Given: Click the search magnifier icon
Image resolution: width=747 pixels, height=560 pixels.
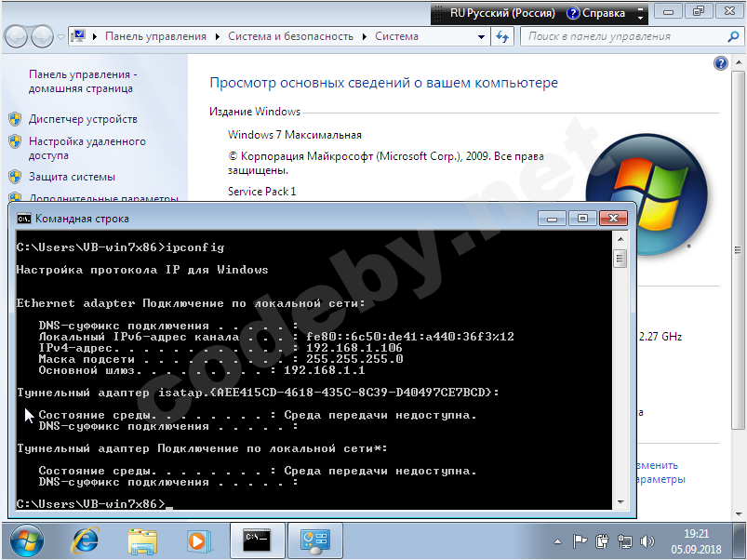Looking at the screenshot, I should point(733,36).
